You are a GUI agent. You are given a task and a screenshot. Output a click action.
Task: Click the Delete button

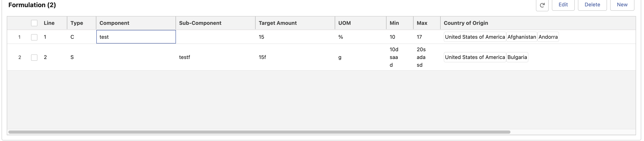(x=592, y=5)
